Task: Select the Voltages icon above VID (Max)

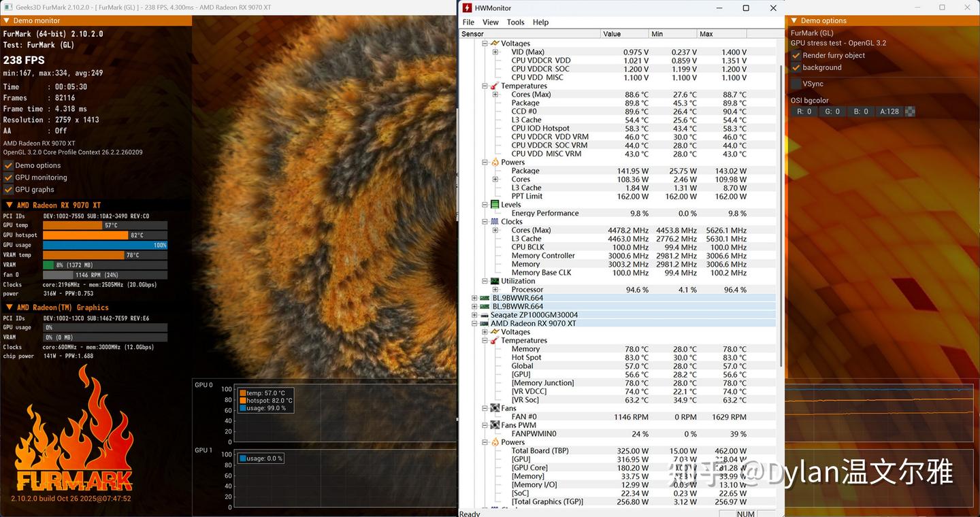Action: click(x=495, y=44)
